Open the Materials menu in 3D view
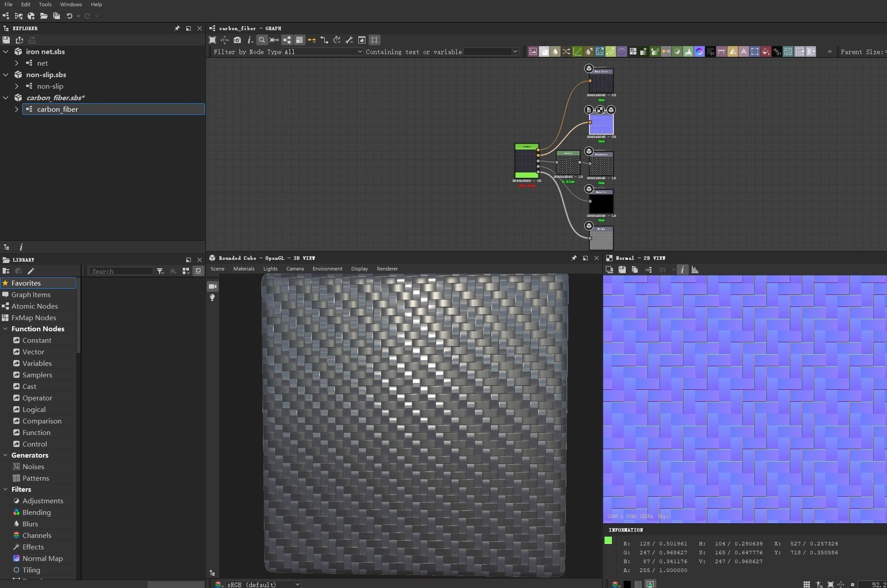 (243, 269)
